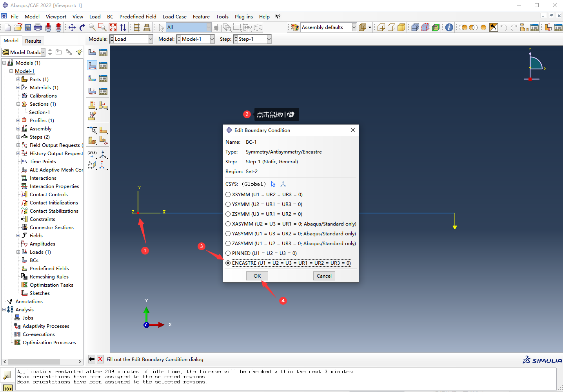Select the Pan View tool

[72, 27]
